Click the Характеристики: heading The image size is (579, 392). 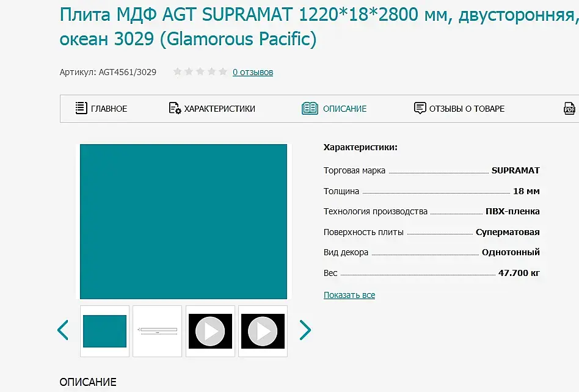point(360,147)
